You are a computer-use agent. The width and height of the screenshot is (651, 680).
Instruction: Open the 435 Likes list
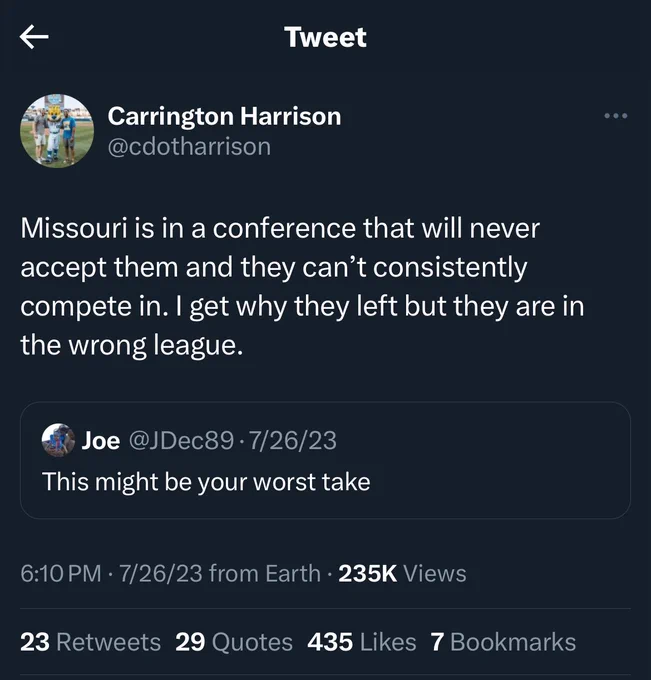coord(362,642)
